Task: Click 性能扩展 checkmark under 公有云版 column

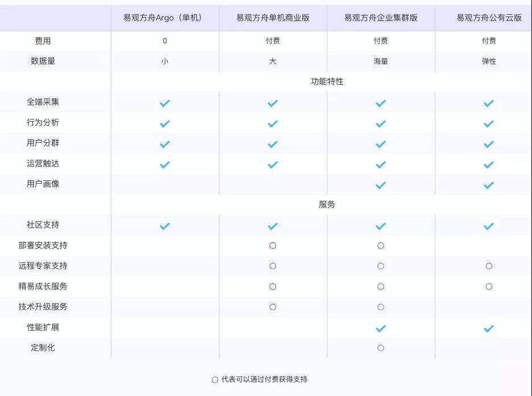Action: click(489, 328)
